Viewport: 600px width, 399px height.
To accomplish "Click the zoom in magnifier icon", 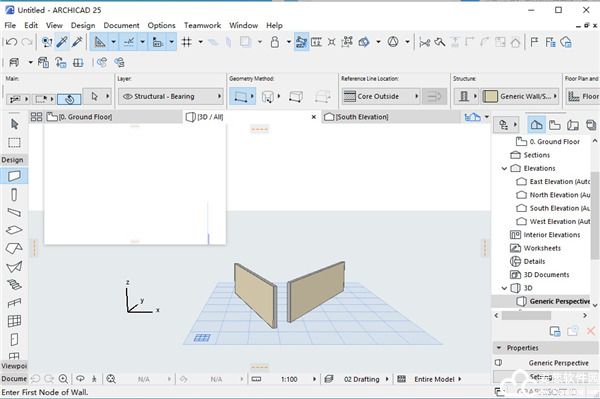I will pos(64,379).
